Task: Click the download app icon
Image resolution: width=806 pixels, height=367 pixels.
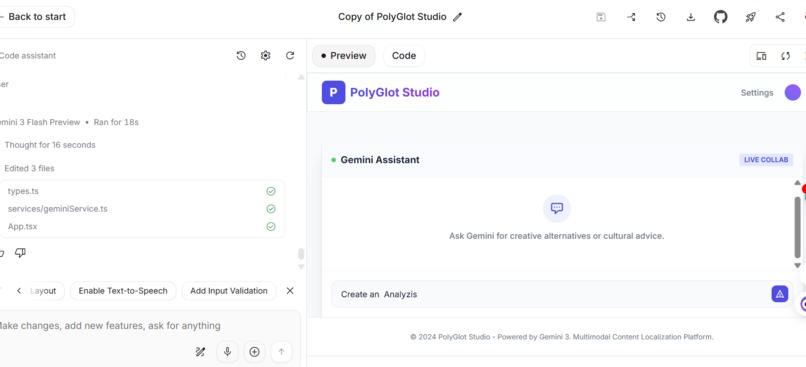Action: [x=691, y=17]
